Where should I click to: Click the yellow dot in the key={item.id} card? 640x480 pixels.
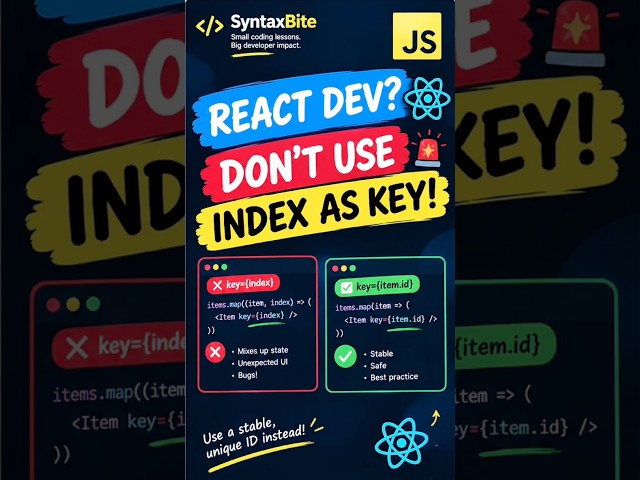tap(344, 268)
